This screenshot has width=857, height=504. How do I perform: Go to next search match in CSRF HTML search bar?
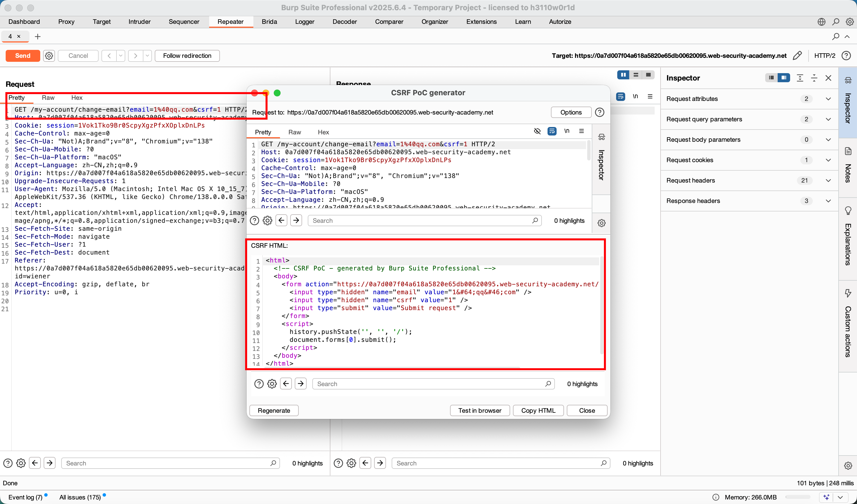click(301, 384)
